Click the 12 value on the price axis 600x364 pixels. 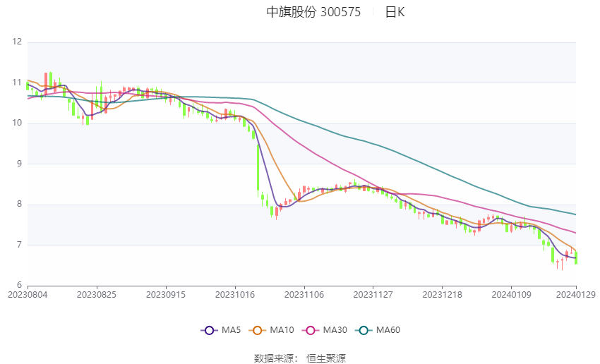[17, 42]
